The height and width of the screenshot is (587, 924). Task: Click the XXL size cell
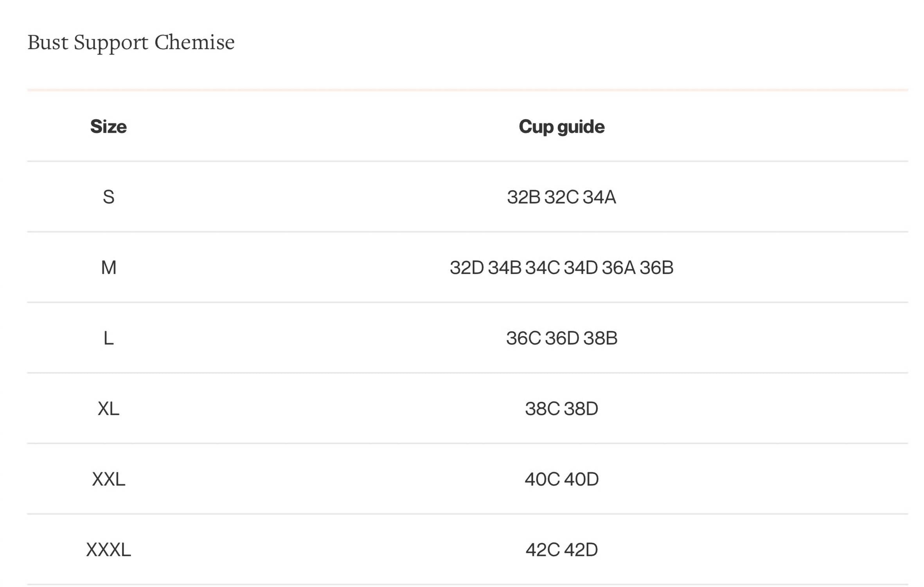point(108,479)
